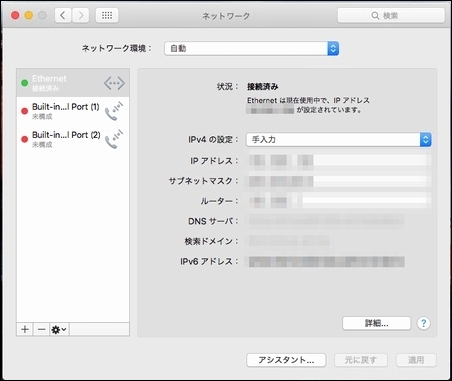Minimize the window with yellow button

(x=29, y=15)
